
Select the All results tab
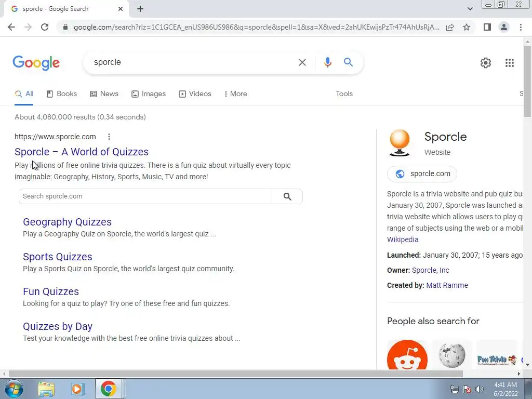pos(24,94)
